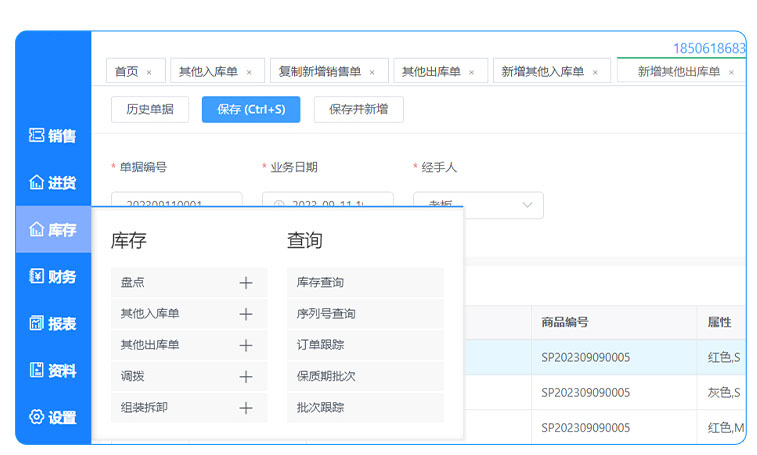
Task: Click plus icon next to 调拨
Action: coord(246,377)
